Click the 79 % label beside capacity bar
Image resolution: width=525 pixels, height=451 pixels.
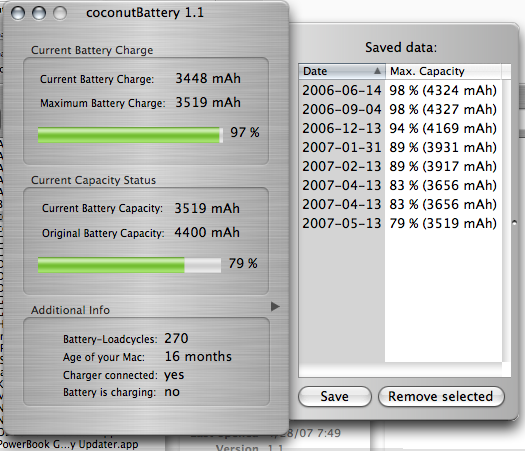coord(243,263)
